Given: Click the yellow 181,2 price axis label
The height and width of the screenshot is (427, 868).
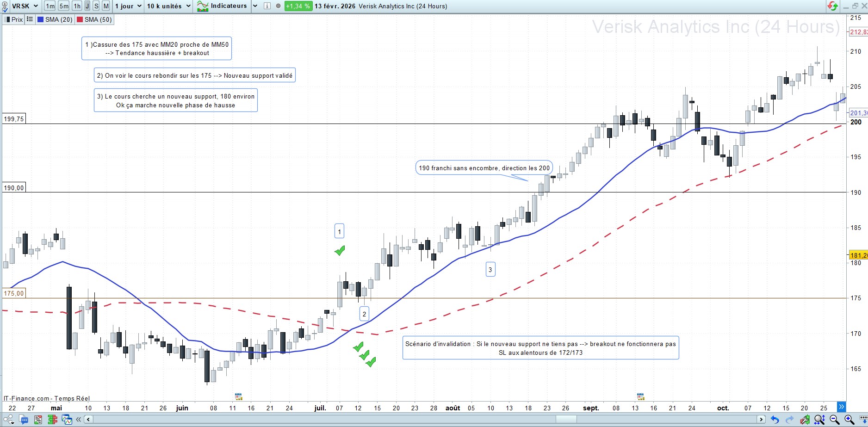Looking at the screenshot, I should (859, 255).
